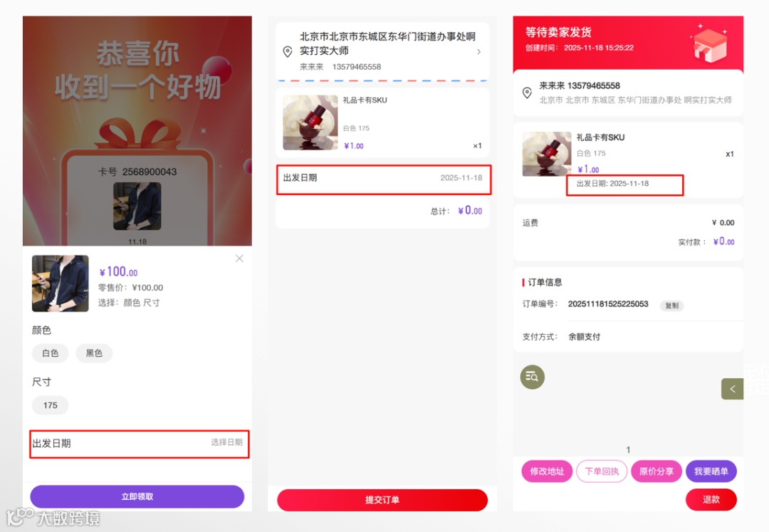The height and width of the screenshot is (532, 769).
Task: Tap location pin icon beside 北京市 address
Action: point(288,51)
